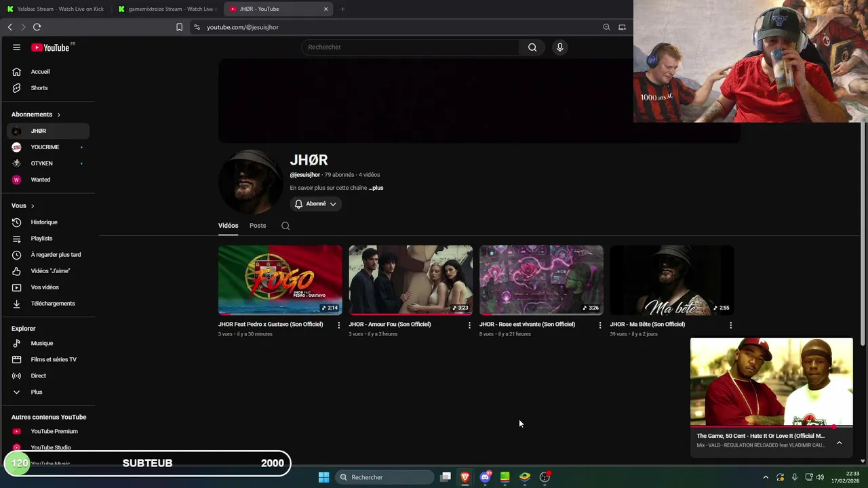Open Brave browser in taskbar
The width and height of the screenshot is (868, 488).
(x=465, y=477)
